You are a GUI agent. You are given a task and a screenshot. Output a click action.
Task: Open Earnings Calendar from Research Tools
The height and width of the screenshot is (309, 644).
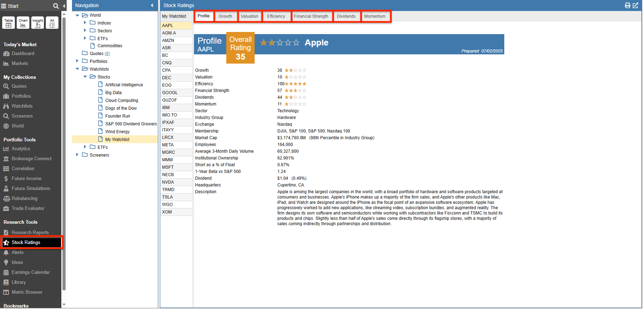(x=30, y=272)
